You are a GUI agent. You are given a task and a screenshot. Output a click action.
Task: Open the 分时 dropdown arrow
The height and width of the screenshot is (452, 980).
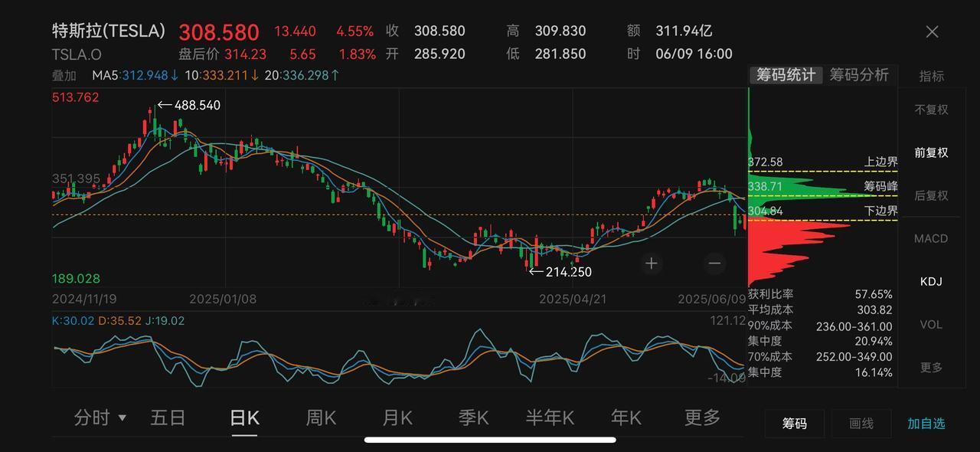coord(122,418)
